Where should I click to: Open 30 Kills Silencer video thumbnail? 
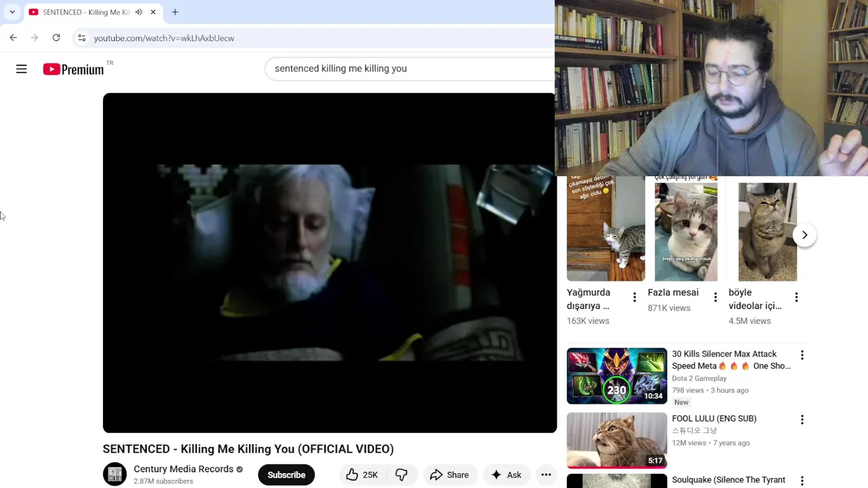click(x=616, y=376)
